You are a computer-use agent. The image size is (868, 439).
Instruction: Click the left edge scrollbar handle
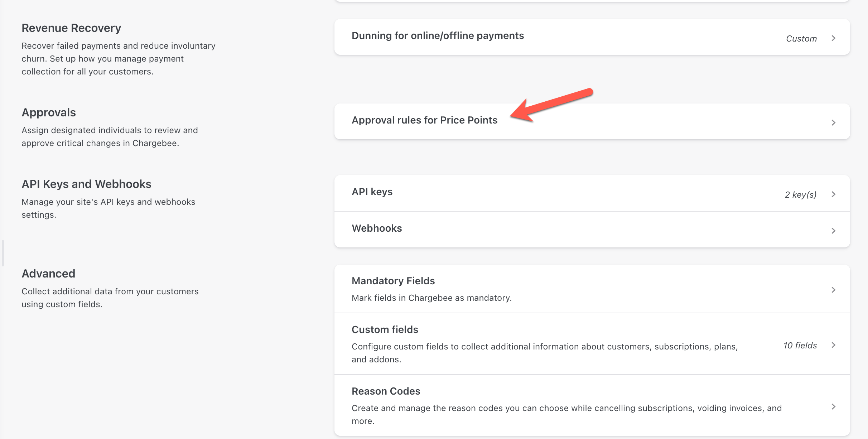[x=3, y=253]
